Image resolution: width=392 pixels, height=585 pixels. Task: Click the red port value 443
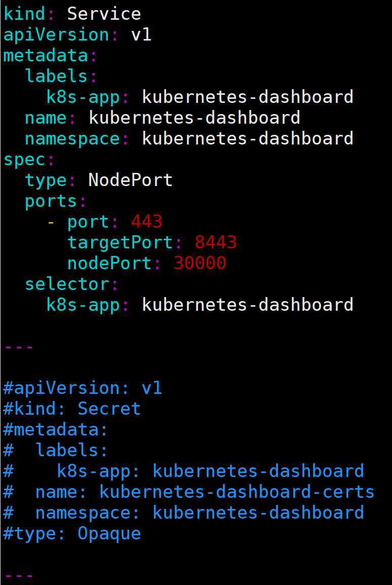[146, 222]
